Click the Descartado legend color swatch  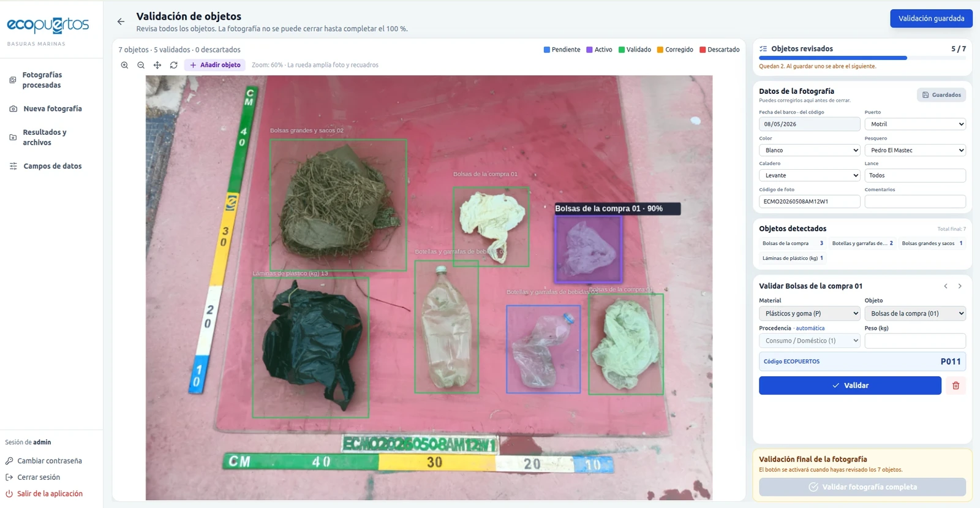click(x=703, y=50)
